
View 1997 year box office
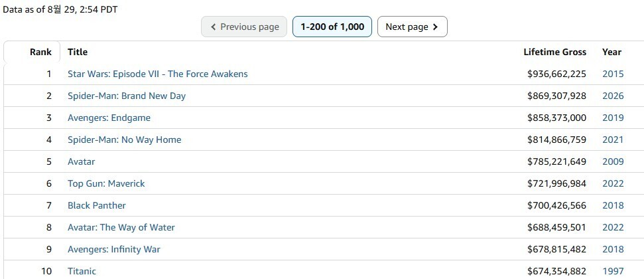pos(613,271)
